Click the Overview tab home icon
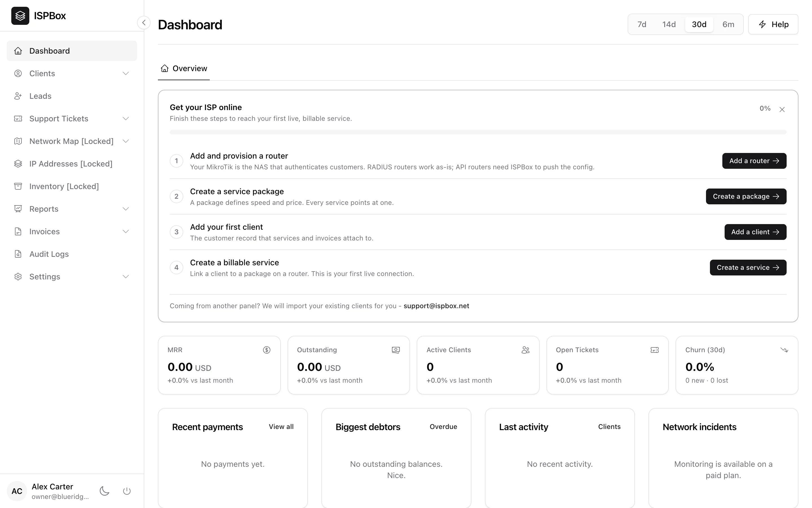The height and width of the screenshot is (508, 812). tap(164, 69)
